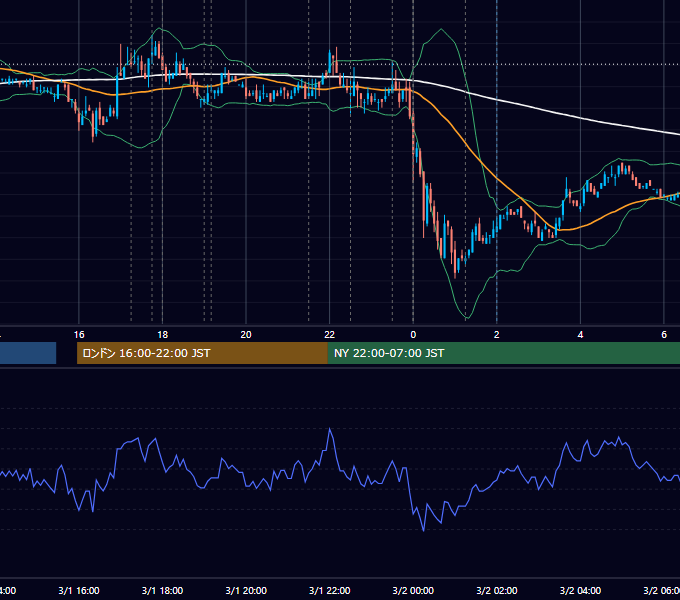Click the NY 22:00-07:00 JST session bar

(503, 353)
